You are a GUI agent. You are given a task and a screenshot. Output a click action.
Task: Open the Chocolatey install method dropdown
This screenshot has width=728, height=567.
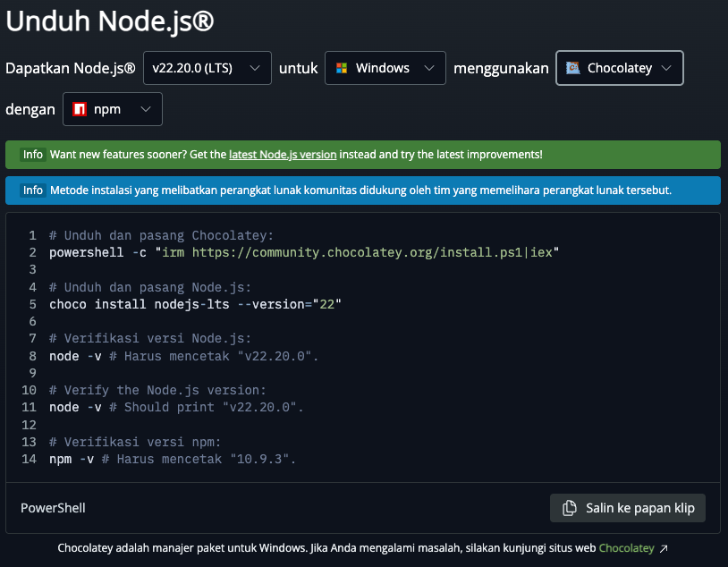click(619, 68)
